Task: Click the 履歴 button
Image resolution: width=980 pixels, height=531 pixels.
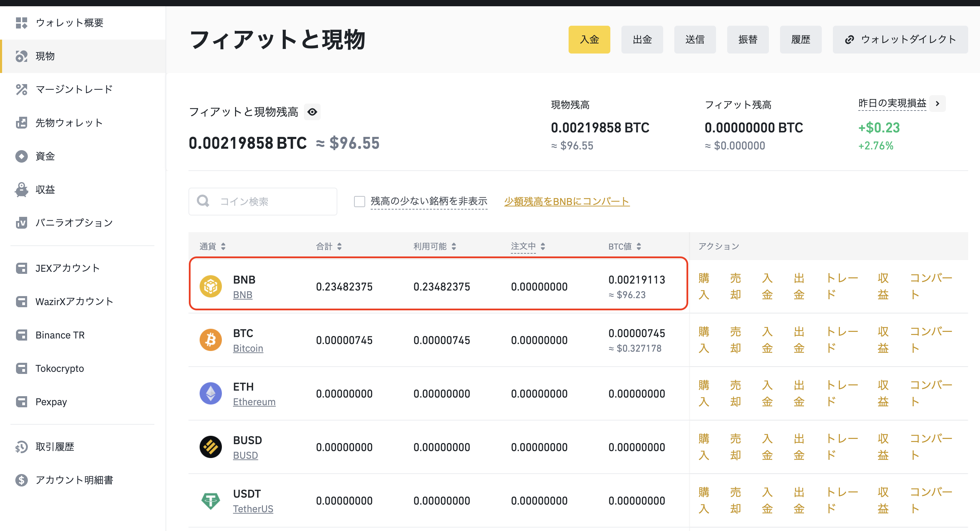Action: tap(801, 40)
